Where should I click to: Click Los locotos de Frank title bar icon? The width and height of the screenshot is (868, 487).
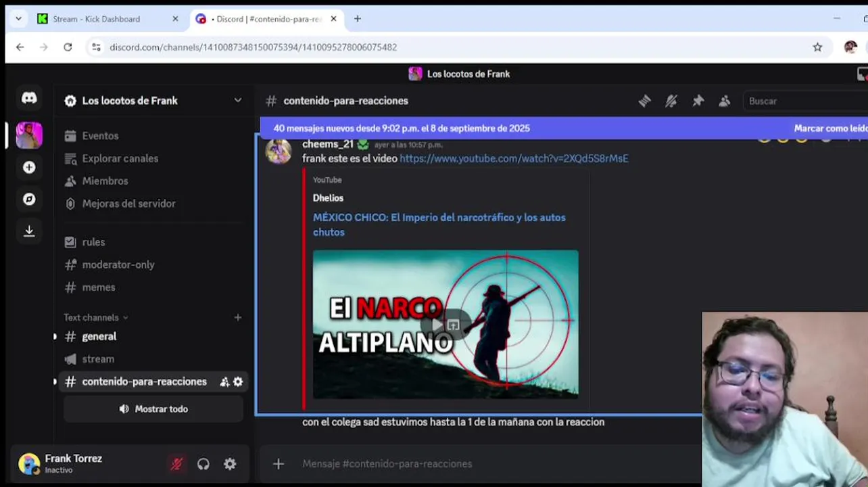[x=415, y=74]
